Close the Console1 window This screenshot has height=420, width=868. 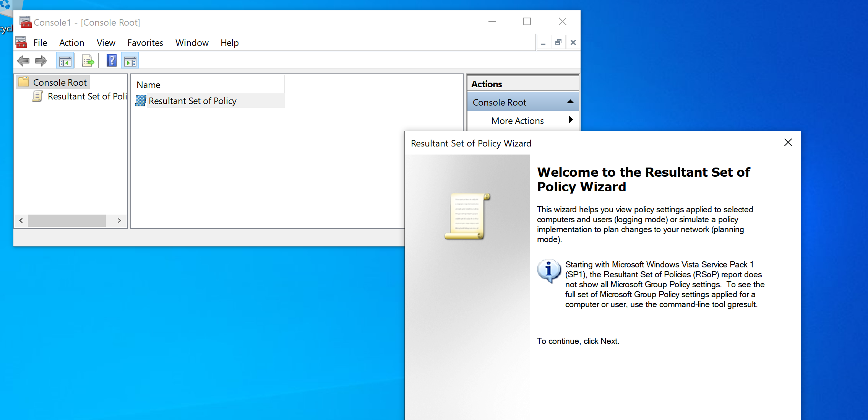[x=562, y=21]
